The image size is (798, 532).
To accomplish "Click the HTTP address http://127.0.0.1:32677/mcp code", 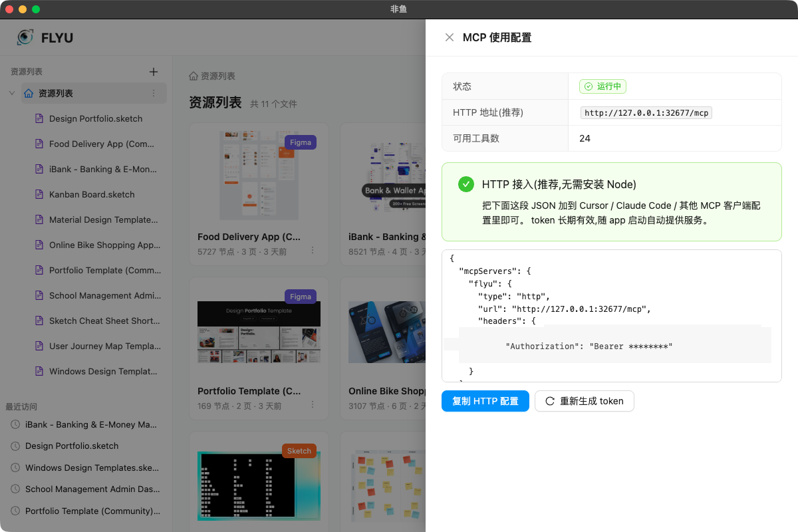I will pos(646,113).
